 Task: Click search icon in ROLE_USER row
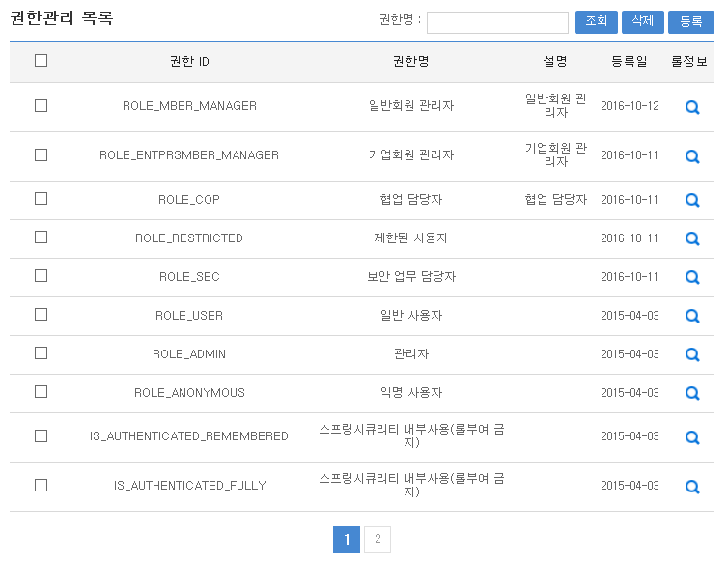point(691,317)
